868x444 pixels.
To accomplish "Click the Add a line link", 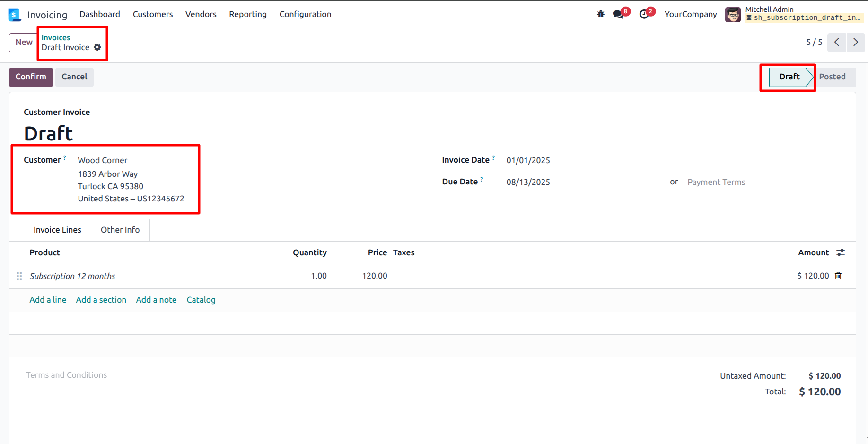I will point(48,300).
